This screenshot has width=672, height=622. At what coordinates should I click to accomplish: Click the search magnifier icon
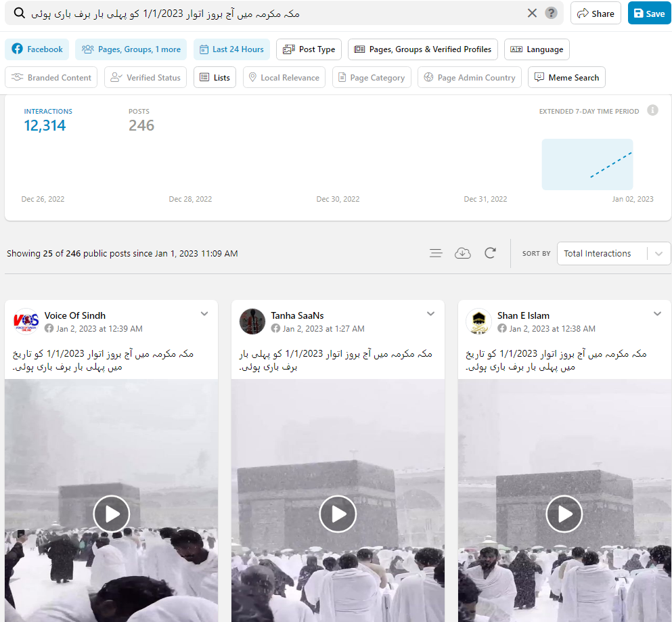point(20,14)
